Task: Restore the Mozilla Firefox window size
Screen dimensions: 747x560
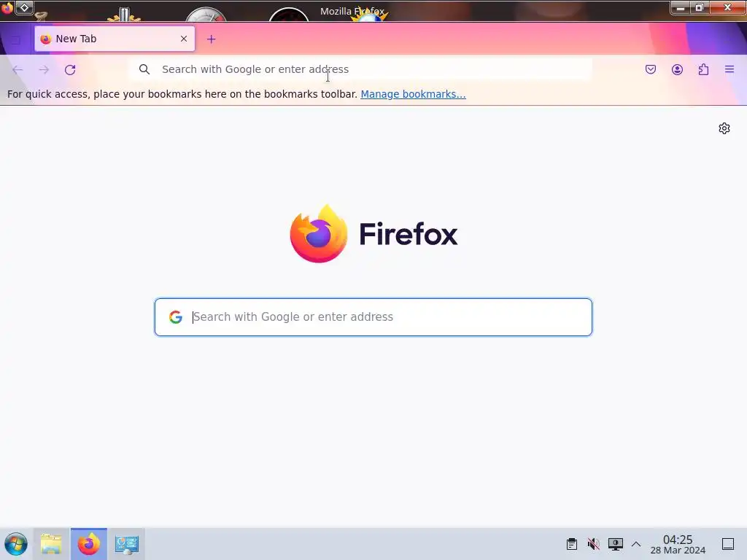Action: pyautogui.click(x=699, y=7)
